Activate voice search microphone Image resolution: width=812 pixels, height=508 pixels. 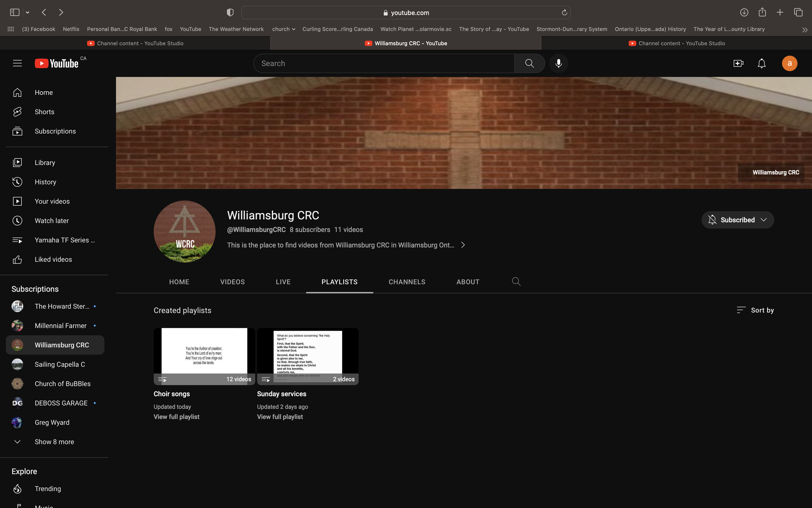tap(558, 63)
